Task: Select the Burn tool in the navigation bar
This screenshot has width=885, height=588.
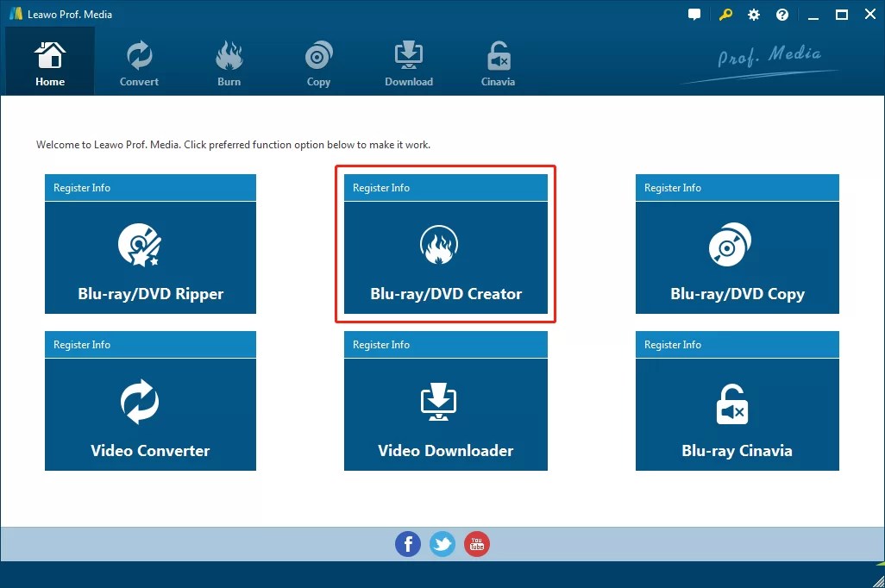Action: coord(229,60)
